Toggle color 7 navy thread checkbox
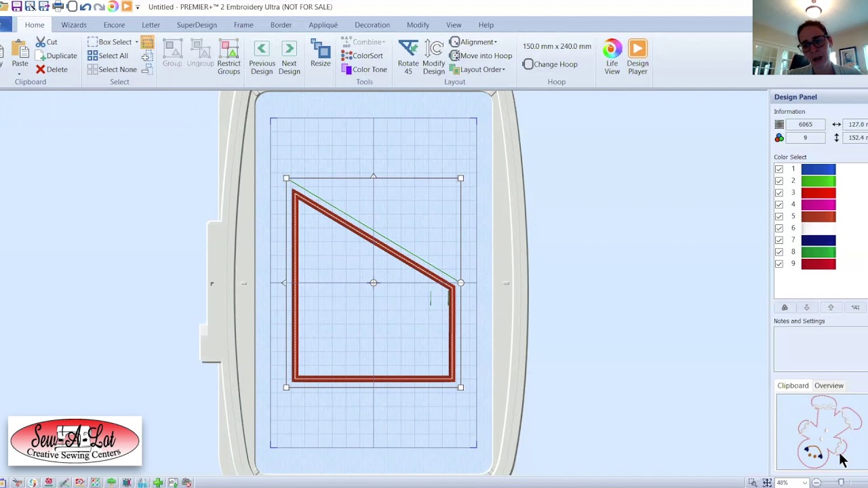 [x=779, y=240]
